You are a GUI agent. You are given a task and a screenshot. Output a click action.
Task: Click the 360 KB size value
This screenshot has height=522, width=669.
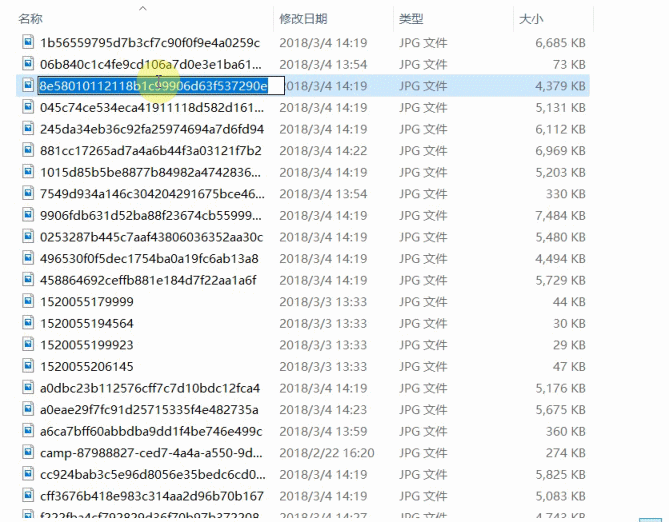click(566, 432)
